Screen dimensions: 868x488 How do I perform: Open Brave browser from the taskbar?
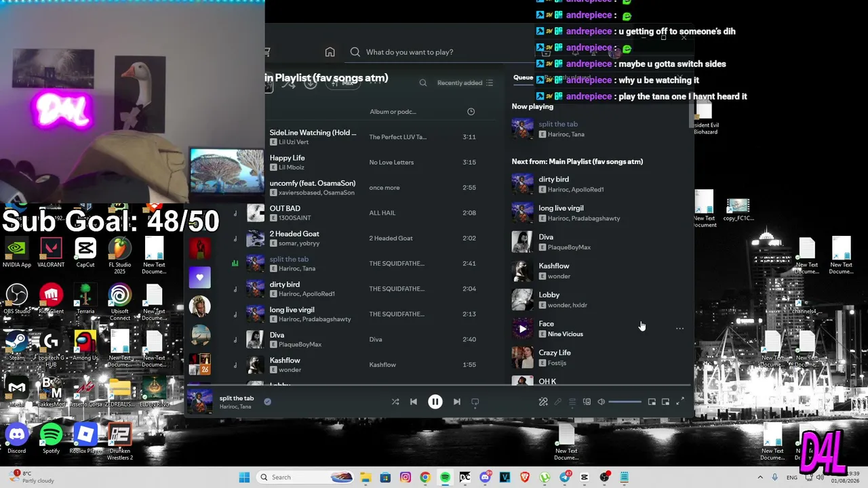click(x=525, y=477)
